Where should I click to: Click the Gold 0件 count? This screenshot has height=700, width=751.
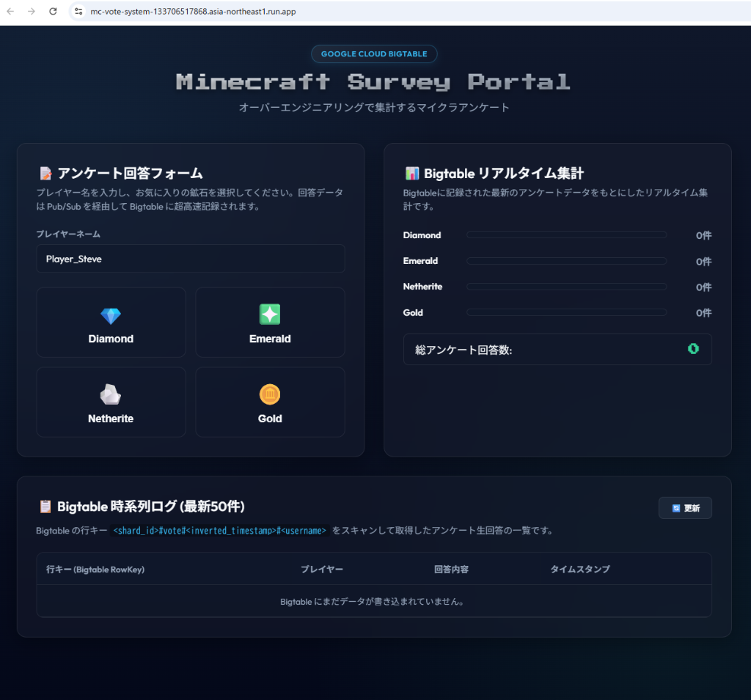[x=703, y=313]
